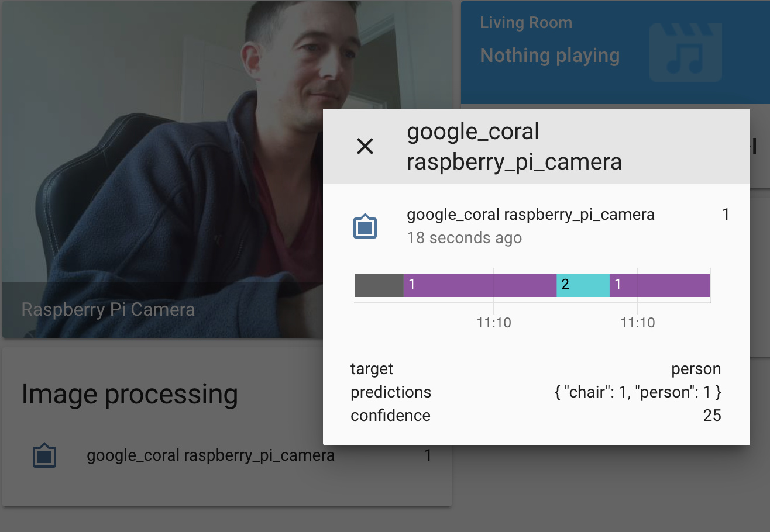Click the "confidence" attribute label
This screenshot has width=770, height=532.
coord(390,416)
